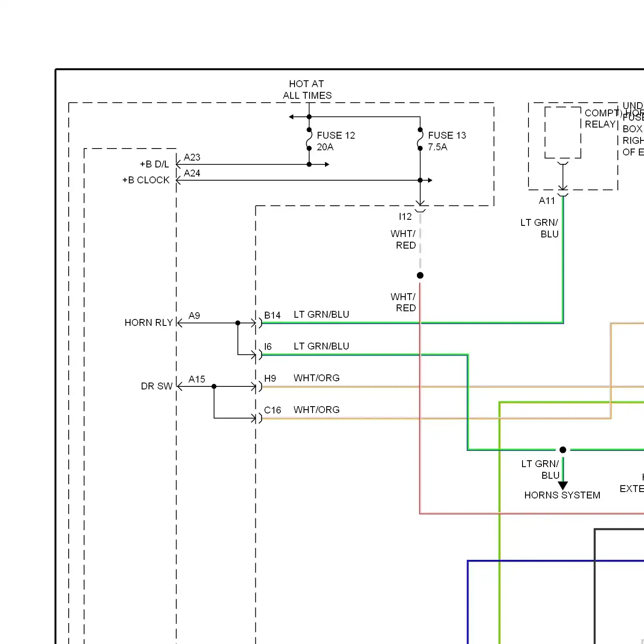Select the FUSE 13 7.5A label
The image size is (644, 644).
click(x=447, y=141)
